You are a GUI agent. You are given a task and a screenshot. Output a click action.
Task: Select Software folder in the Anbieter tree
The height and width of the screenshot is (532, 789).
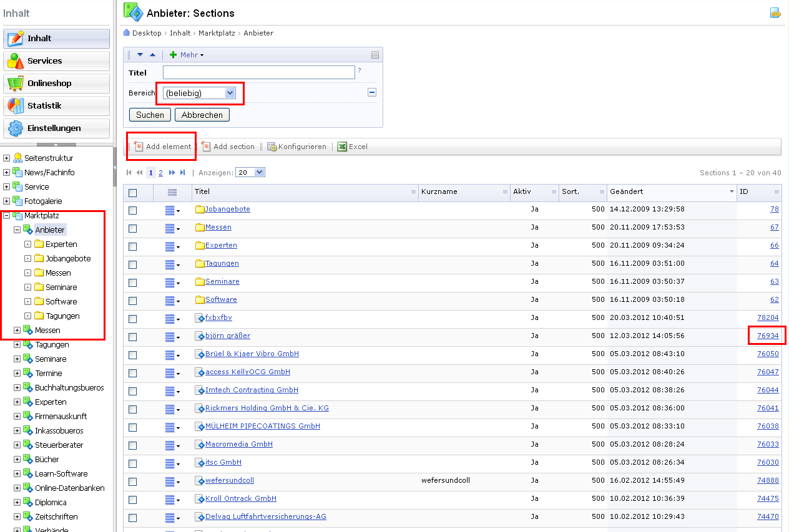pos(61,302)
